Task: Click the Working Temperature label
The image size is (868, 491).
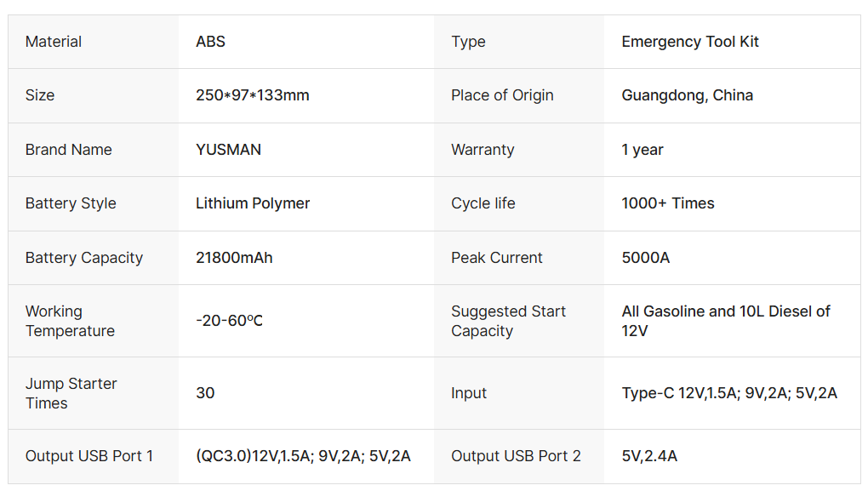Action: [x=70, y=321]
